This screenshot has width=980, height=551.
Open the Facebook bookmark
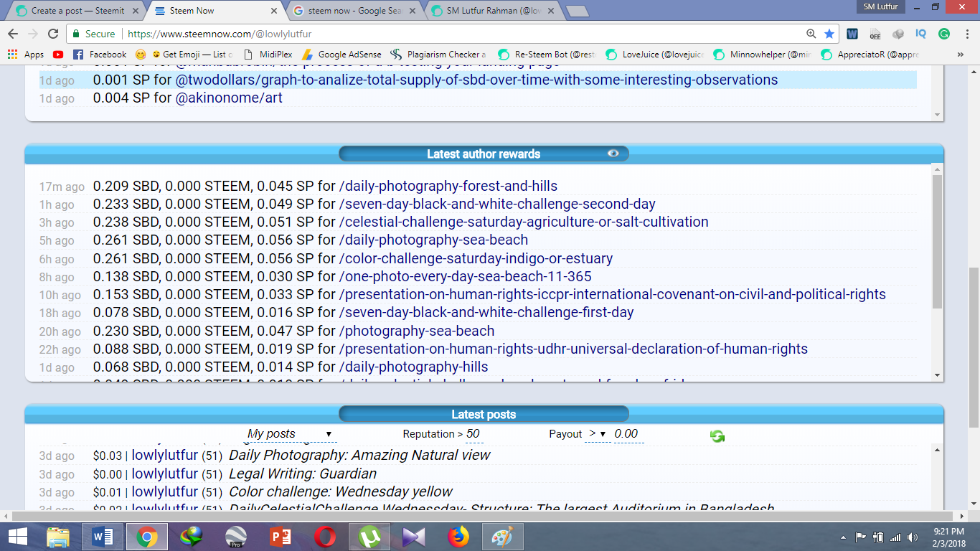coord(100,55)
